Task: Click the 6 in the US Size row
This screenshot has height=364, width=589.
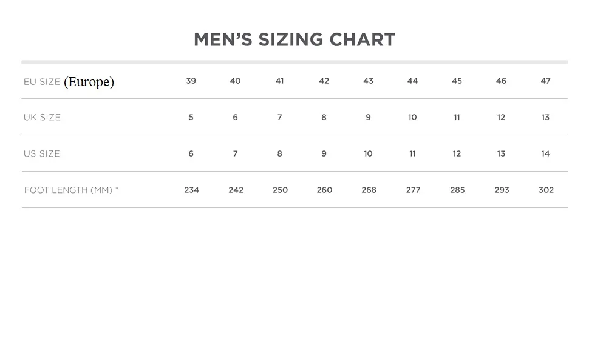Action: 191,154
